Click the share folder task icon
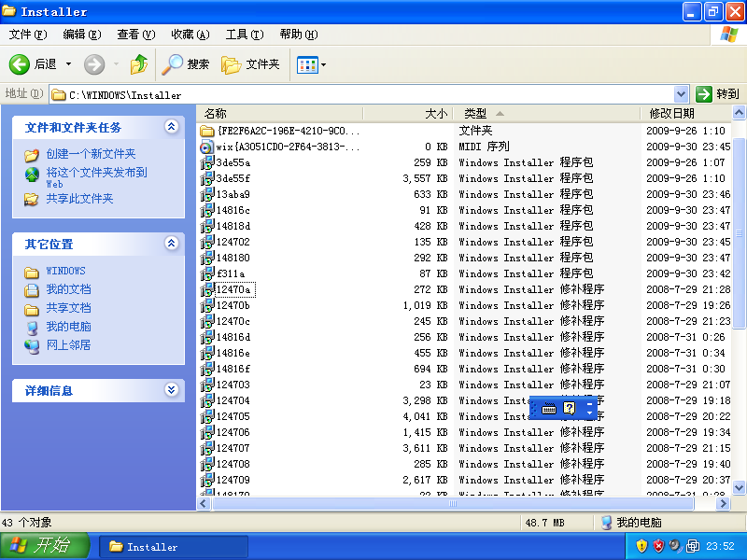The height and width of the screenshot is (560, 747). (x=32, y=199)
